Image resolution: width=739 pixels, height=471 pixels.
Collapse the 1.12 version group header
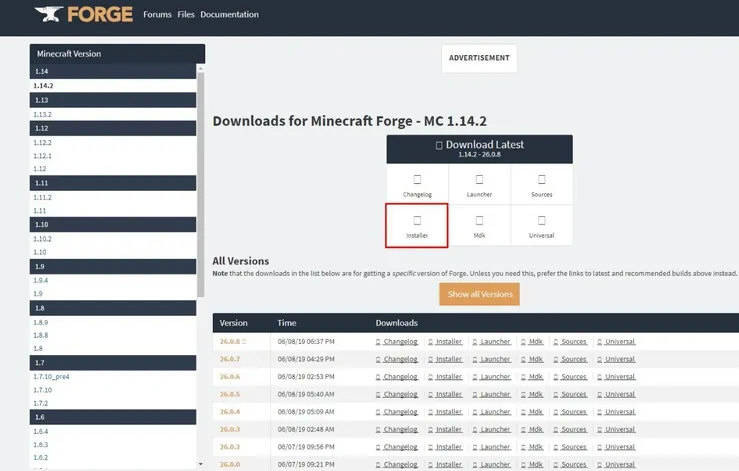pyautogui.click(x=113, y=128)
